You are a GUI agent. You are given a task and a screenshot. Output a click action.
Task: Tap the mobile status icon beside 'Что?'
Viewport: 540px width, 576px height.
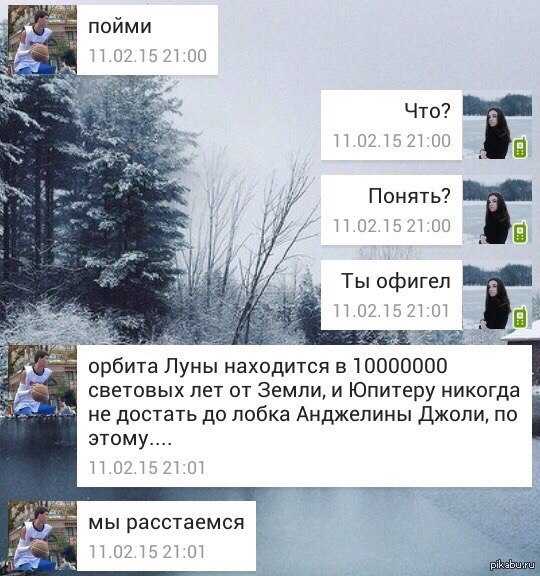[521, 147]
